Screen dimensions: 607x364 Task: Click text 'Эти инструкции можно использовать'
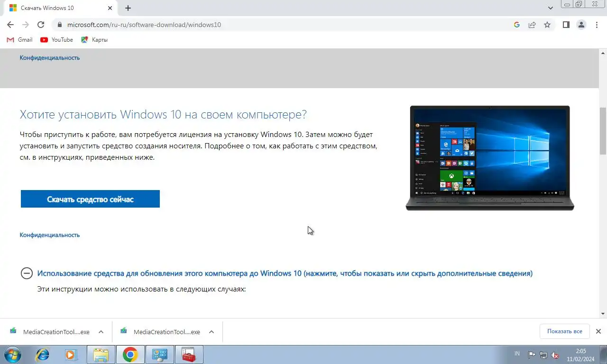pos(141,289)
